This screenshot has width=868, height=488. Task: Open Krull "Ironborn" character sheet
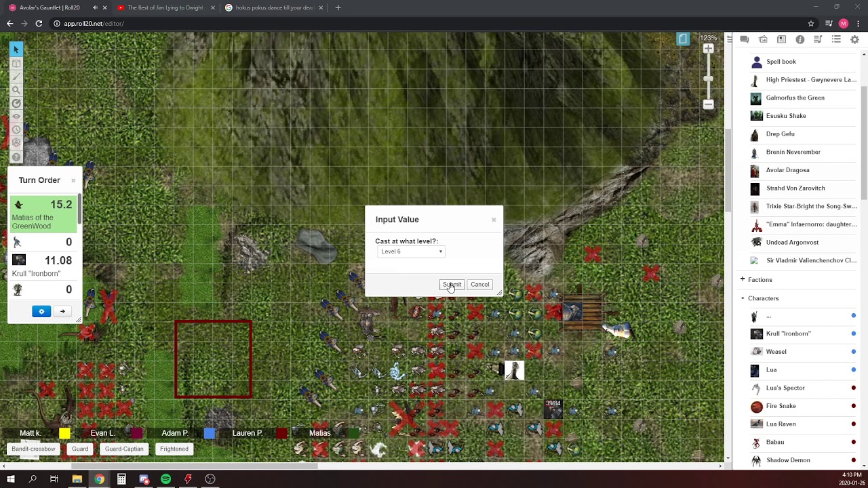(804, 333)
